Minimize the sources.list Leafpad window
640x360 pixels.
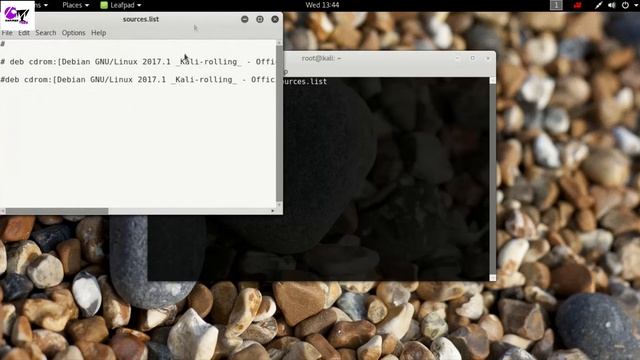[244, 19]
